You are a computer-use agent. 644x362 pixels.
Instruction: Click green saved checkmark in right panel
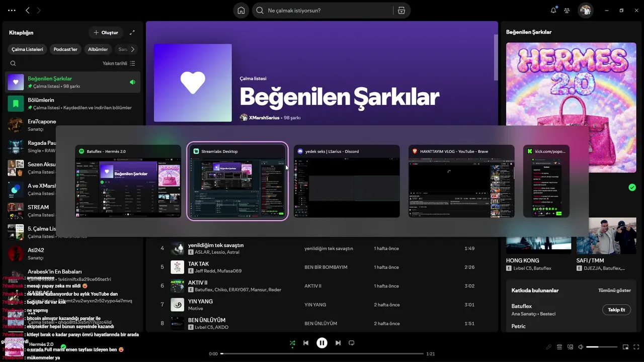point(632,188)
